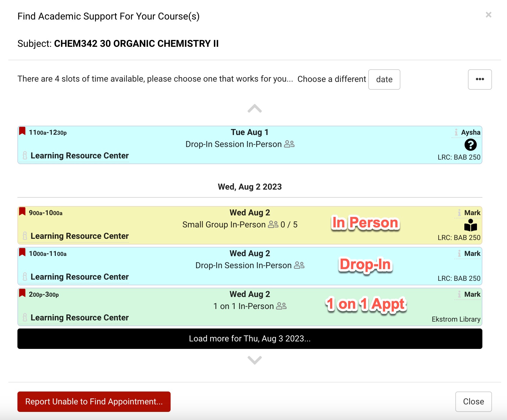Click info icon beside Mark in 1000a slot

click(459, 253)
